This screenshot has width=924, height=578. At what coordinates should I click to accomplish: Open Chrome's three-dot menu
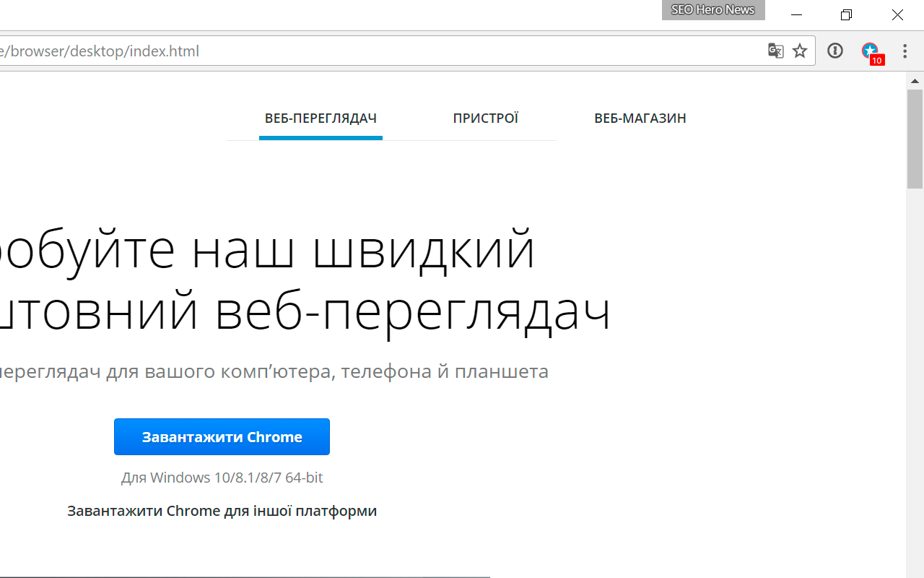point(905,51)
